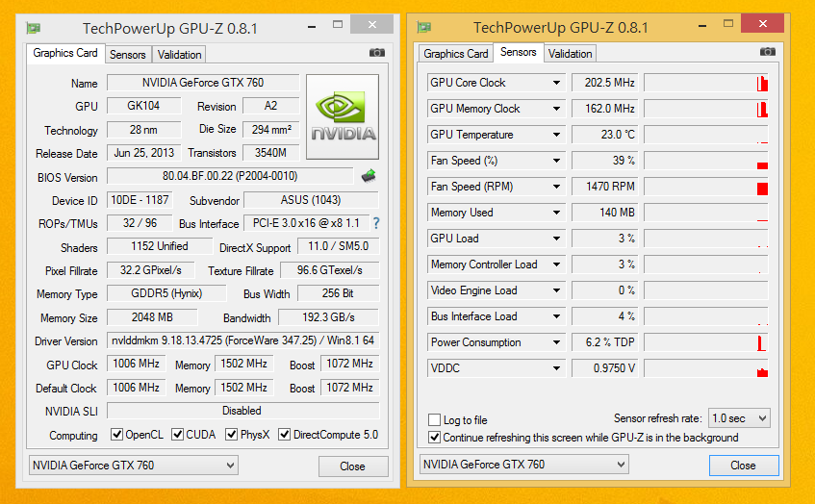Toggle the CUDA checkbox
The width and height of the screenshot is (815, 504).
pyautogui.click(x=178, y=435)
